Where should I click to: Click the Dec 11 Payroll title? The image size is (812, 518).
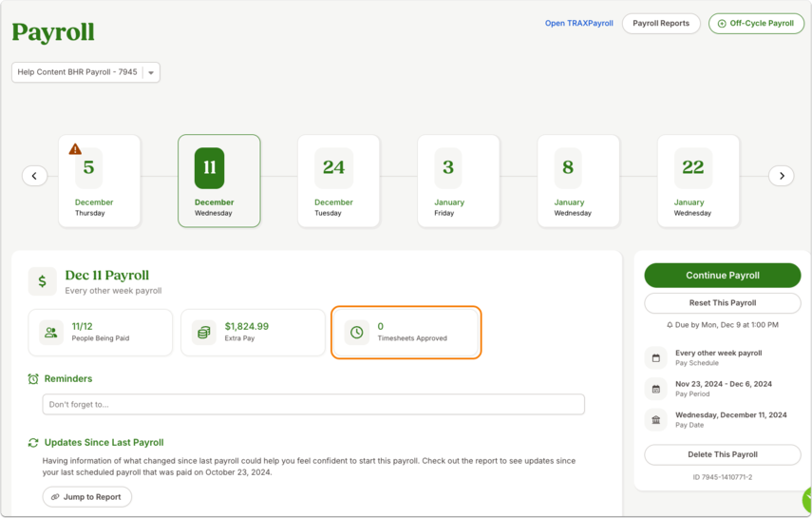coord(107,276)
